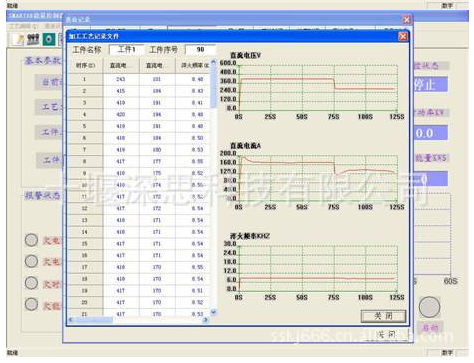Click the blue 停止 status display

[x=430, y=85]
